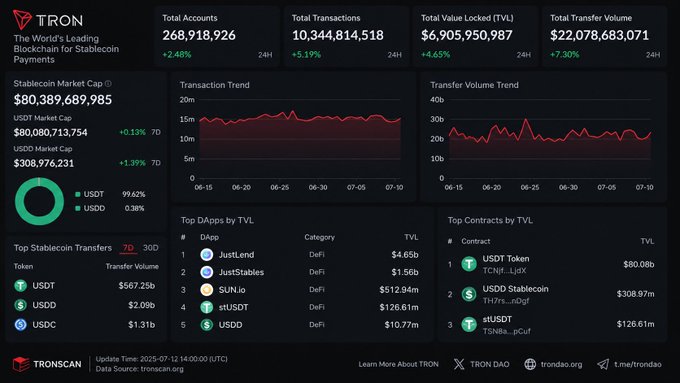Image resolution: width=680 pixels, height=383 pixels.
Task: Click the TVL value $6,905,950,987
Action: coord(467,35)
